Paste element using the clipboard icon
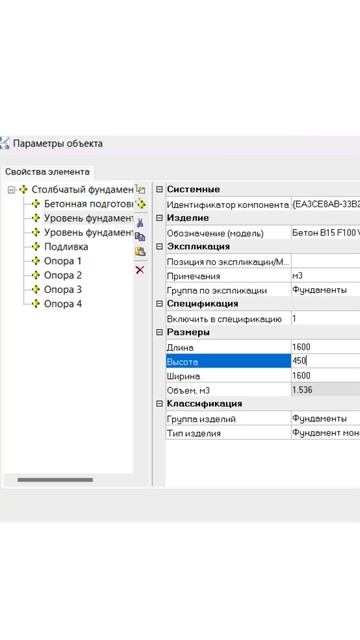 (140, 251)
